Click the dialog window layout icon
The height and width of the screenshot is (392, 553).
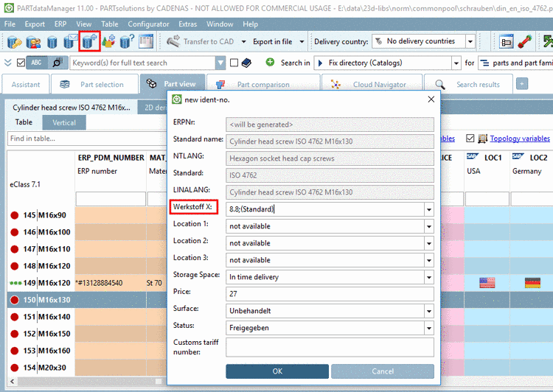tap(507, 41)
